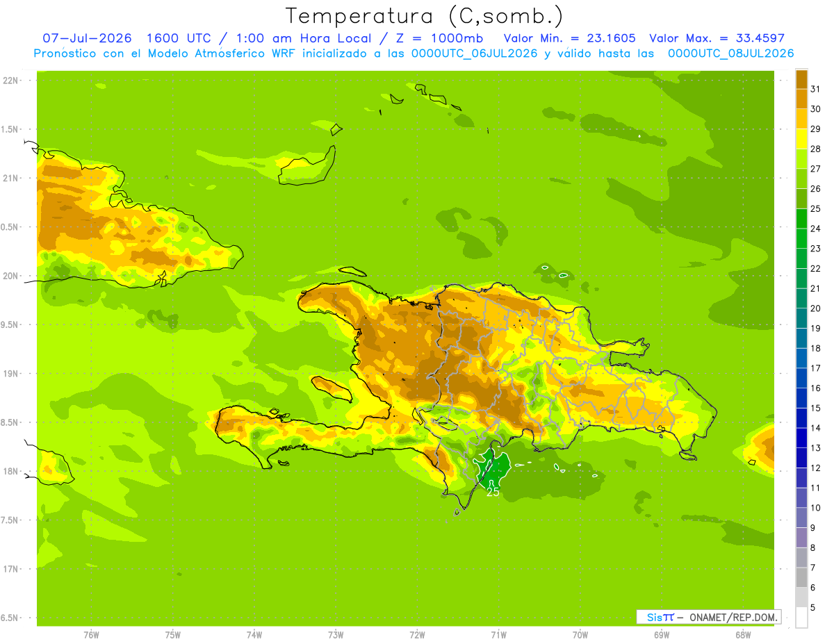Click the 'Temperatura (C,somb.)' title

[425, 16]
